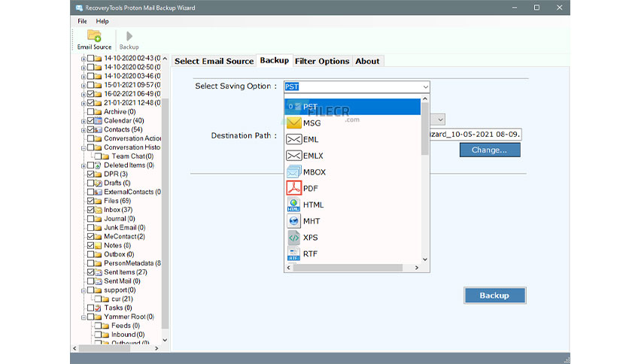Viewport: 629px width, 364px height.
Task: Expand the Deleted Items tree node
Action: point(84,165)
